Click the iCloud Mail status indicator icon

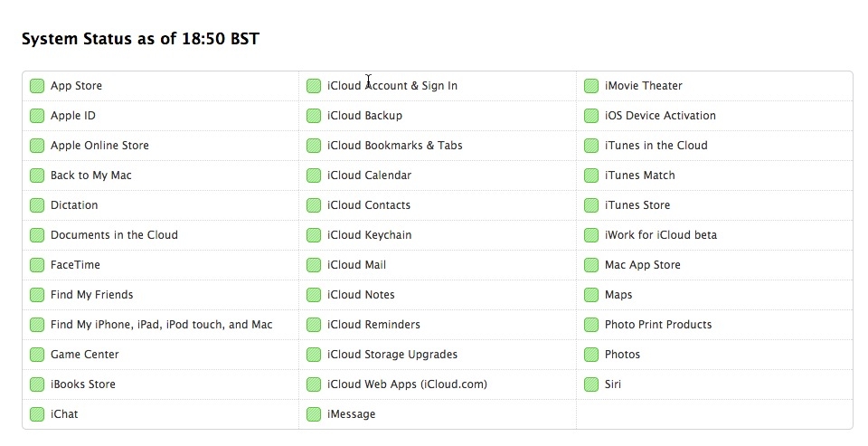click(314, 265)
